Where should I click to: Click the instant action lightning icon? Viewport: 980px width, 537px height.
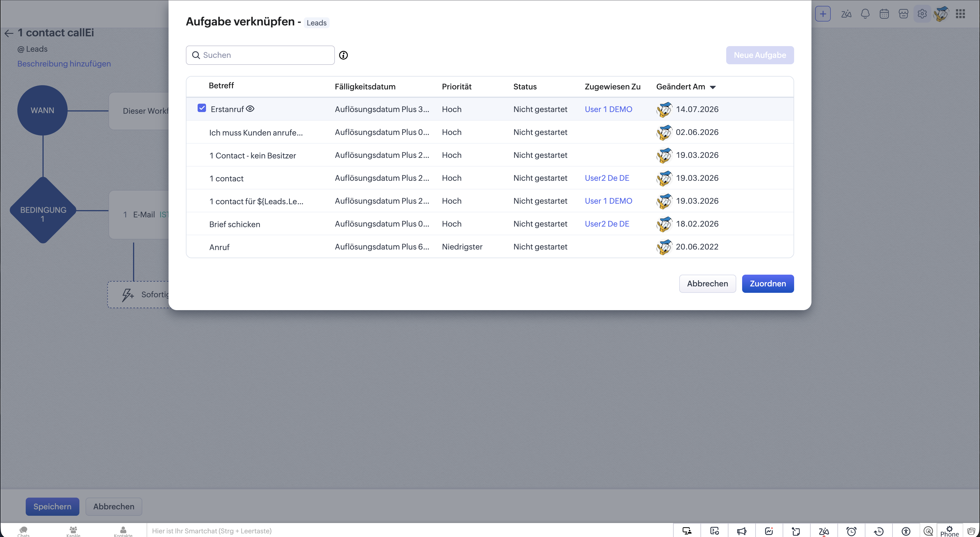click(127, 294)
